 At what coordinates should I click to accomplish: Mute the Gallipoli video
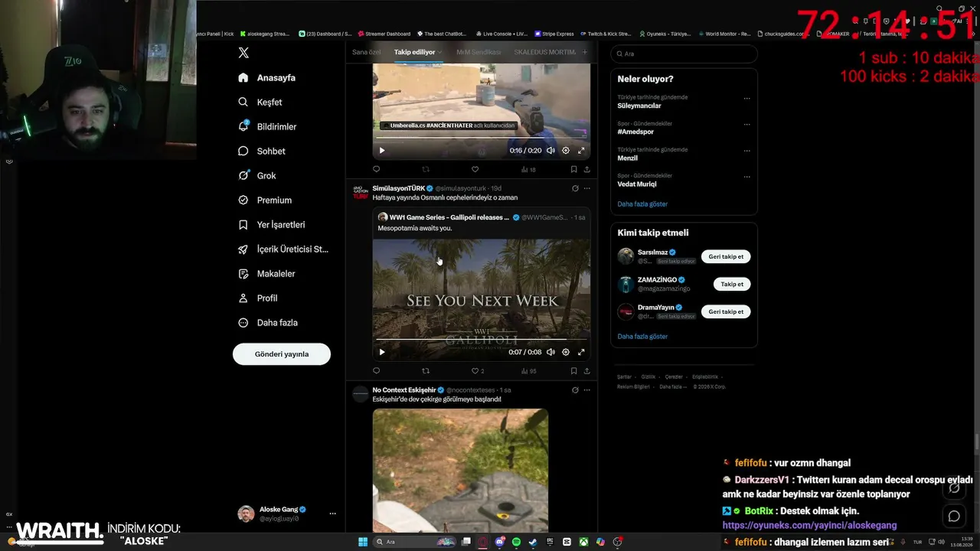[x=550, y=352]
